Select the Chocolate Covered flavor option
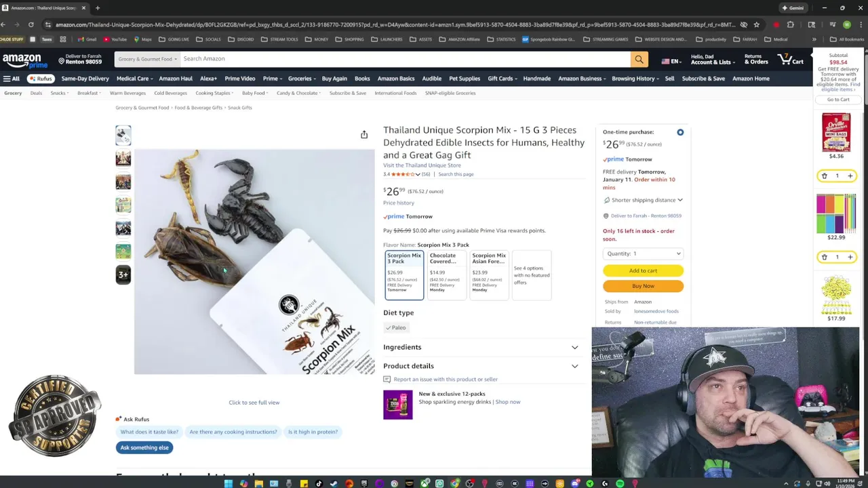This screenshot has height=488, width=868. point(446,274)
